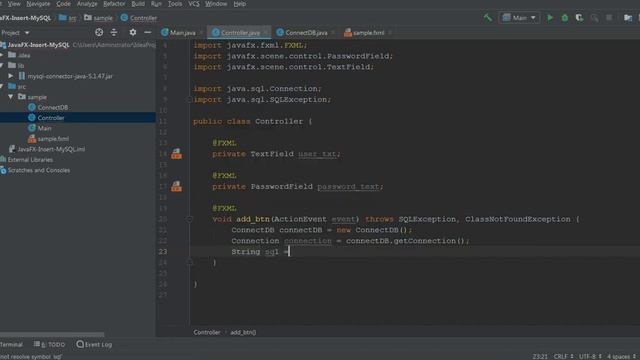Click the FXML gutter icon beside password_text
640x360 pixels.
coord(176,186)
